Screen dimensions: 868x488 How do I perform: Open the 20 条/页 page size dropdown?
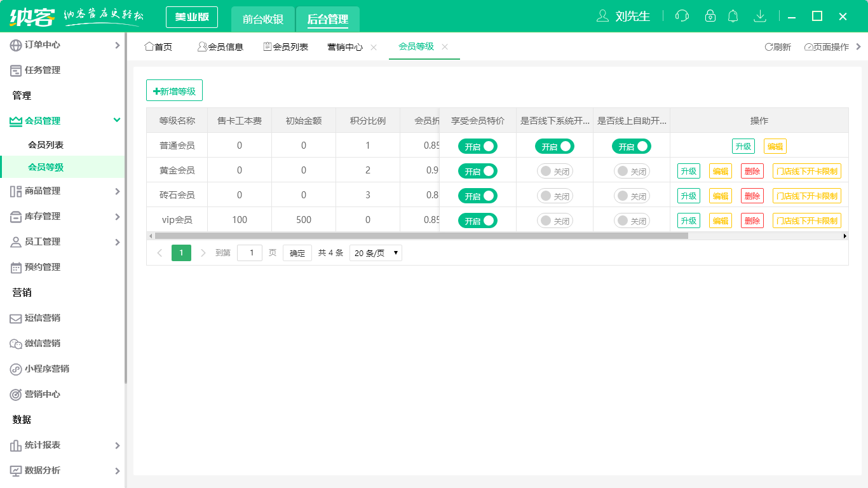(x=376, y=253)
